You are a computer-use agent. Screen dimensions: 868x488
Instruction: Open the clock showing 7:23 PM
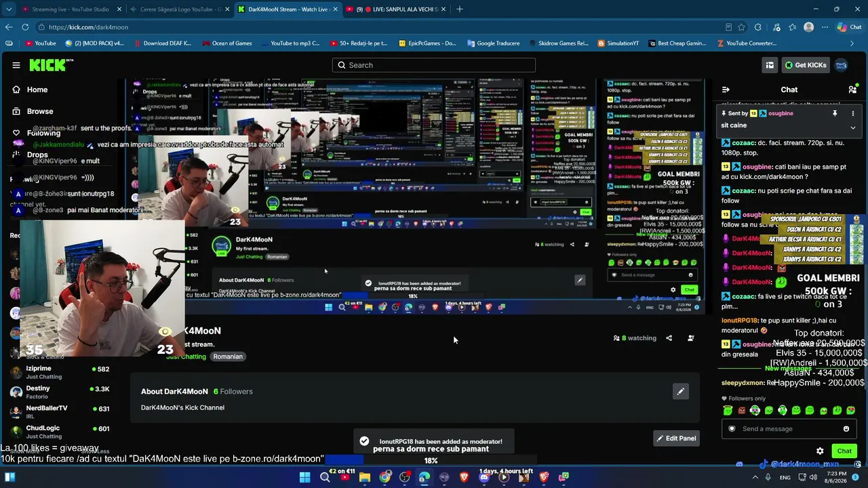pyautogui.click(x=836, y=477)
